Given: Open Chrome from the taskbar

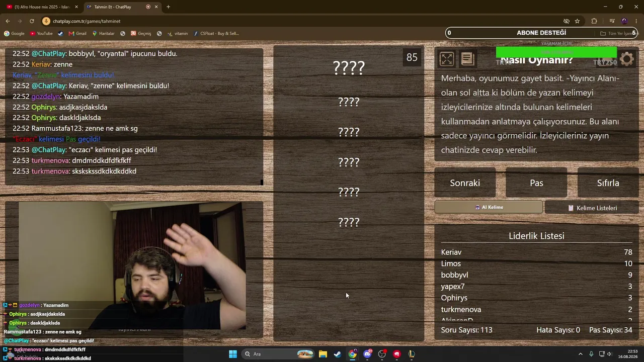Looking at the screenshot, I should click(x=353, y=354).
